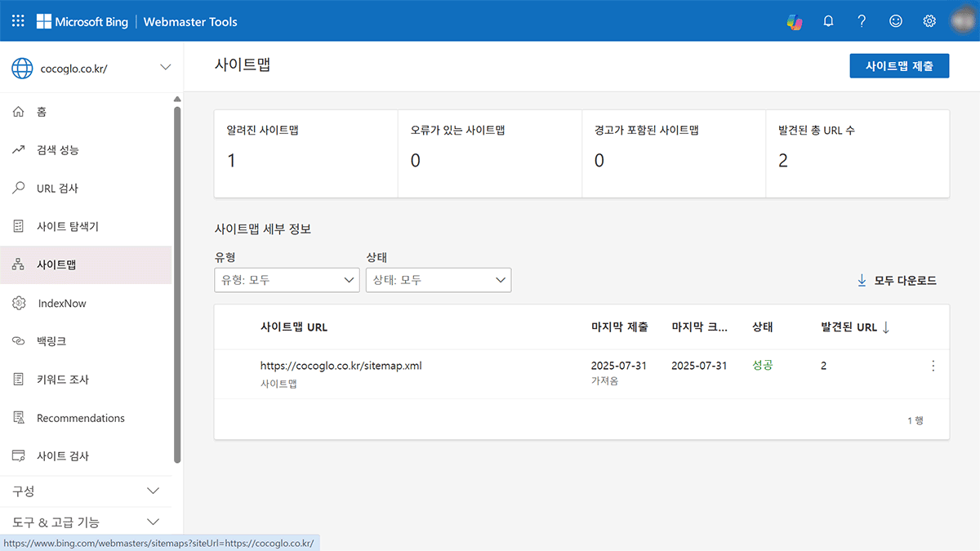Click the 백링크 chain icon

19,341
